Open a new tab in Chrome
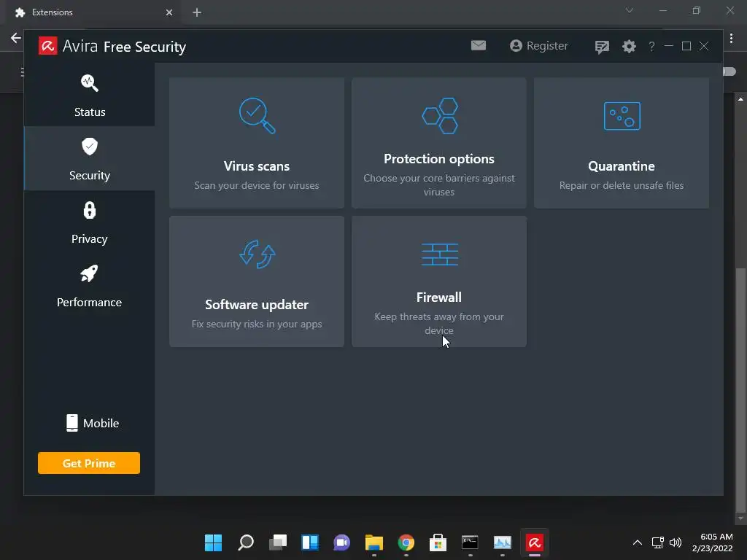The height and width of the screenshot is (560, 747). [197, 12]
